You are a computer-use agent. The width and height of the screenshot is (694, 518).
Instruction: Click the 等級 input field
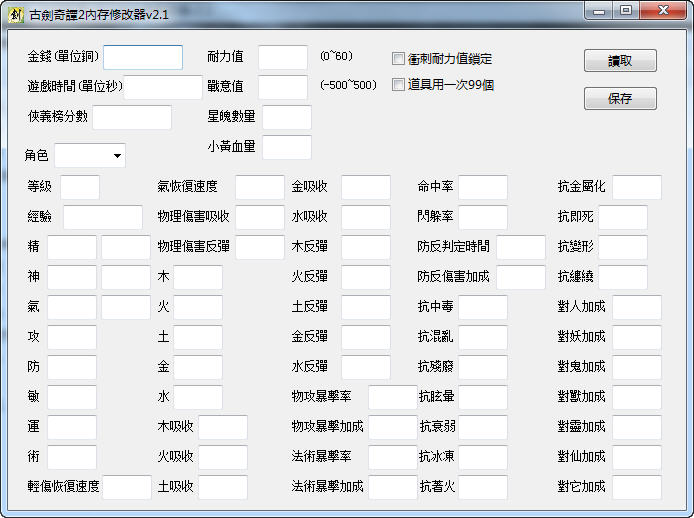click(80, 187)
